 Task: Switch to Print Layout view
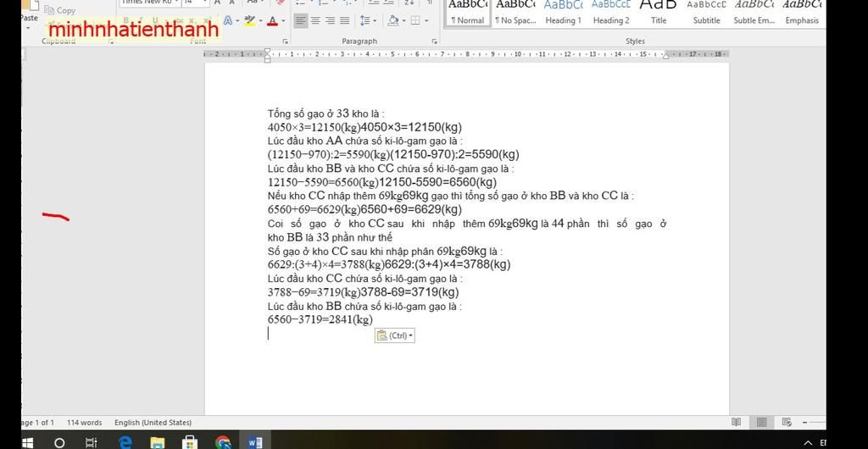click(762, 423)
